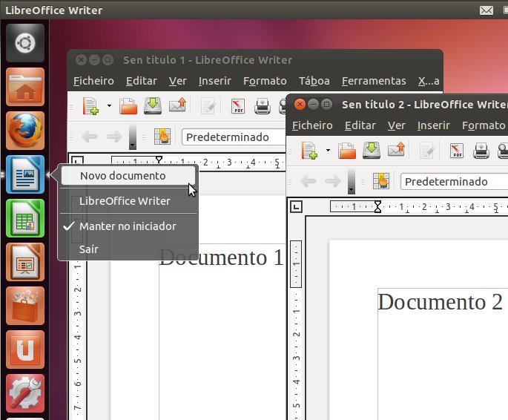Open the Ubuntu Dash home button

(x=25, y=43)
